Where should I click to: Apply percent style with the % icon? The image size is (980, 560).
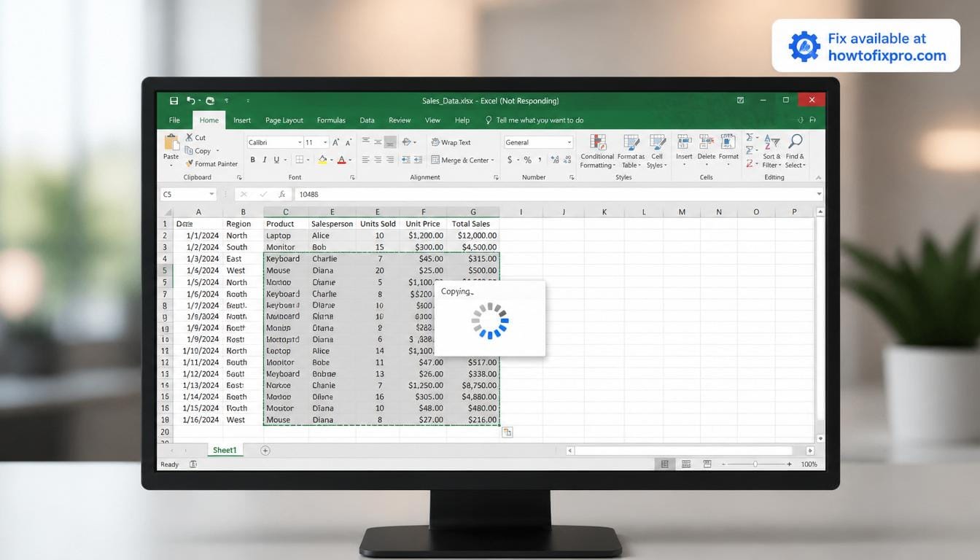click(x=527, y=160)
